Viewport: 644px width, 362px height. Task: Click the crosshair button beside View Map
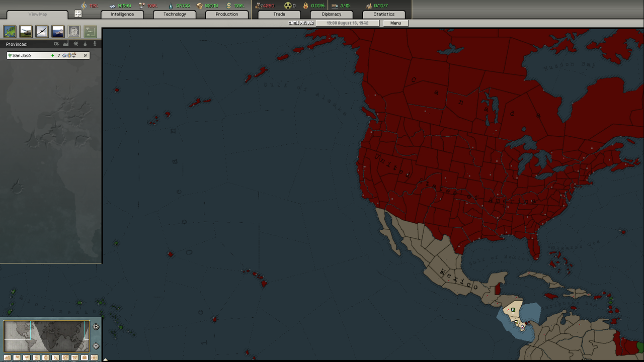(78, 14)
